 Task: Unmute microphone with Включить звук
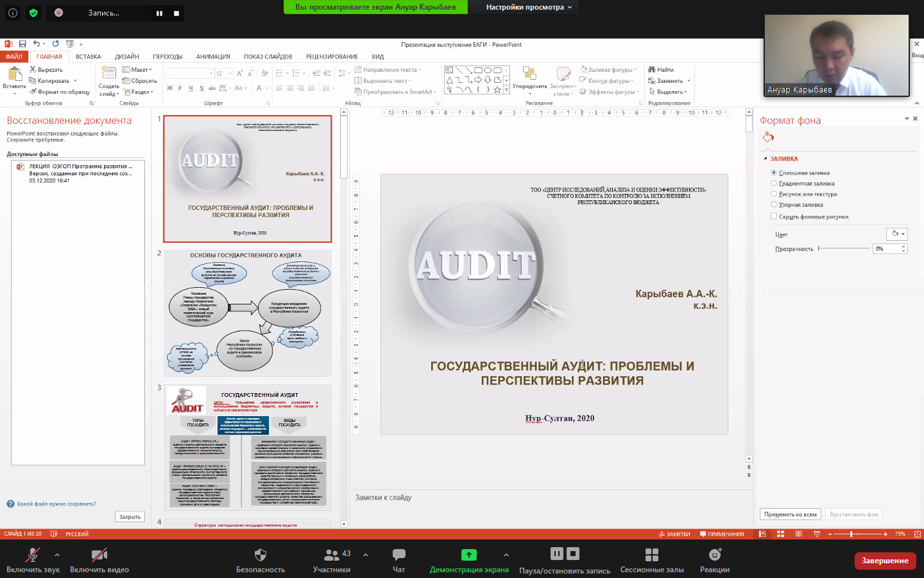[x=33, y=560]
